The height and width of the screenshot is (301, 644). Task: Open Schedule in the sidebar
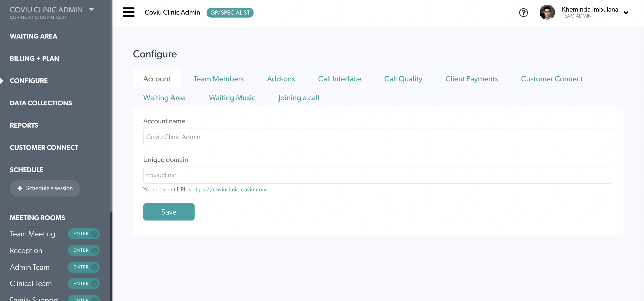[x=27, y=170]
